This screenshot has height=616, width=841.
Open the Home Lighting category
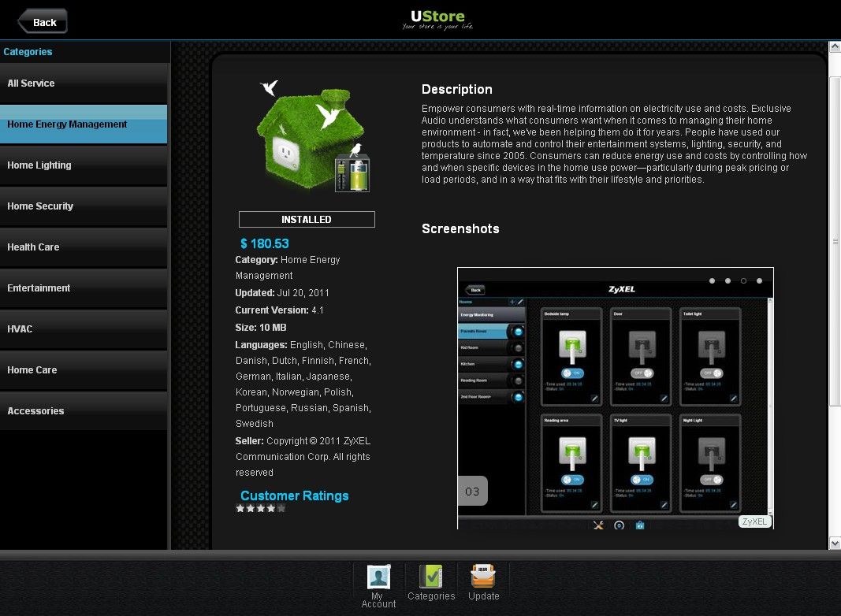click(84, 165)
